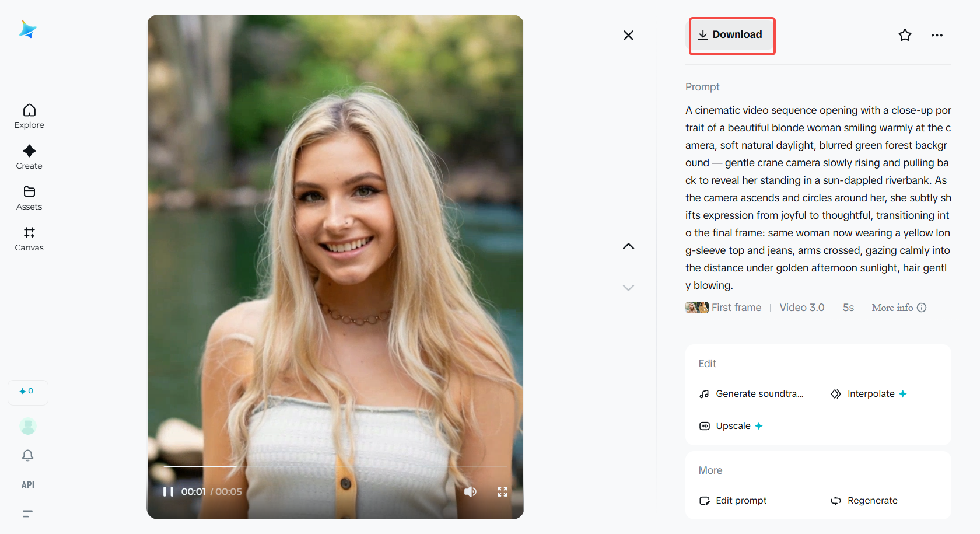Open the Explore section
The width and height of the screenshot is (980, 534).
click(x=29, y=116)
